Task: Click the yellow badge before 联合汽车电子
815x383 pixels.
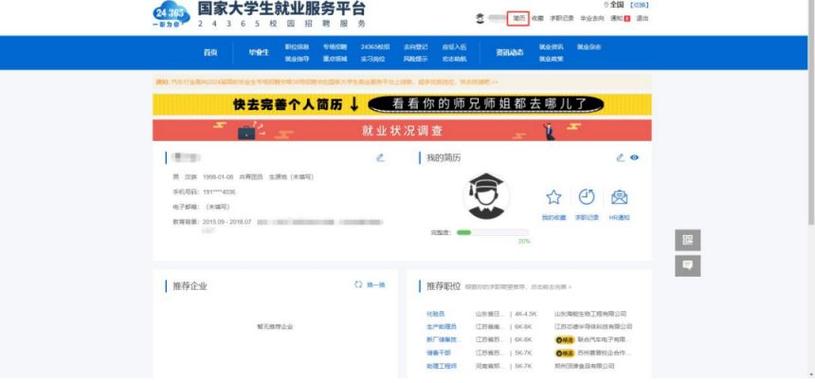Action: tap(565, 340)
